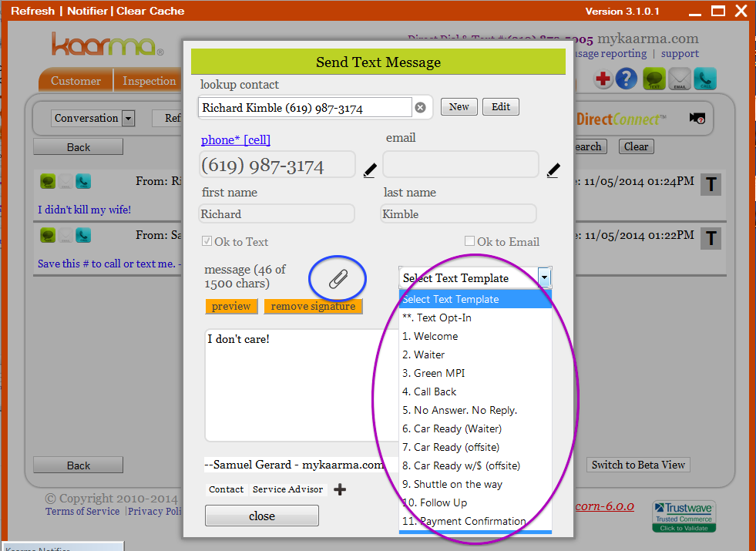
Task: Close the Send Text Message dialog
Action: click(x=262, y=516)
